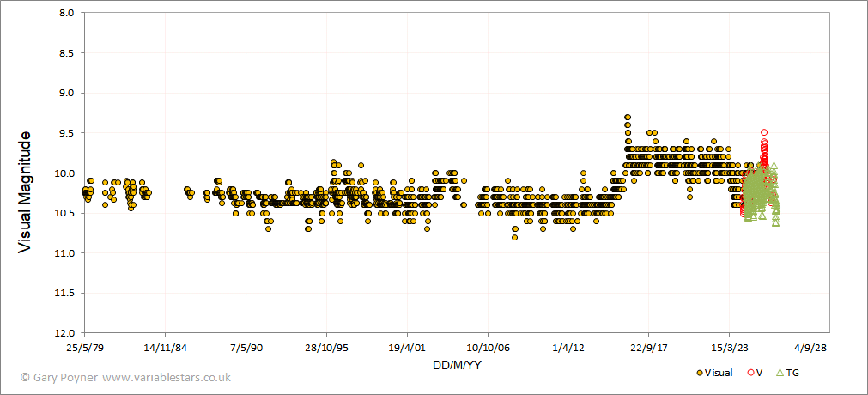The height and width of the screenshot is (395, 868).
Task: Click the 10/10/06 date label
Action: click(488, 349)
